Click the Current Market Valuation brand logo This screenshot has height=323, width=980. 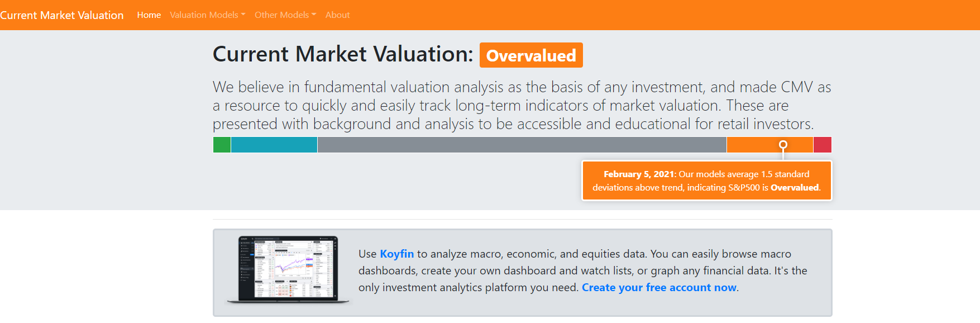click(61, 15)
